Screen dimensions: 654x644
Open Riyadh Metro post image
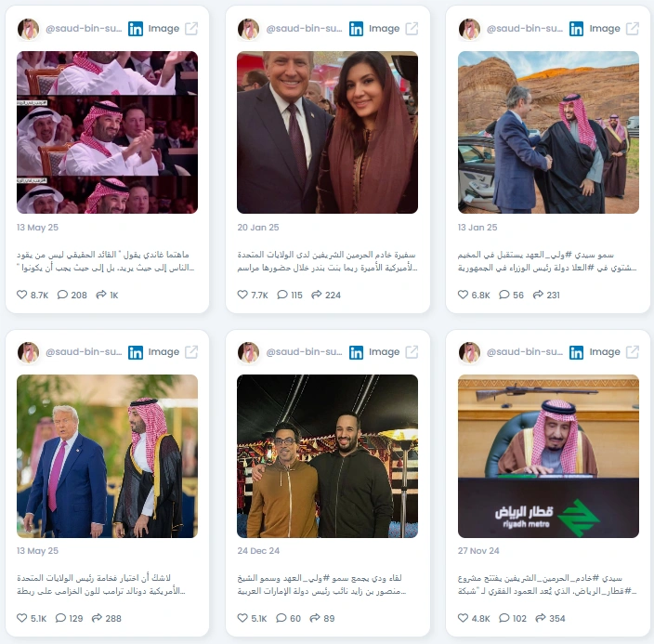pyautogui.click(x=548, y=456)
